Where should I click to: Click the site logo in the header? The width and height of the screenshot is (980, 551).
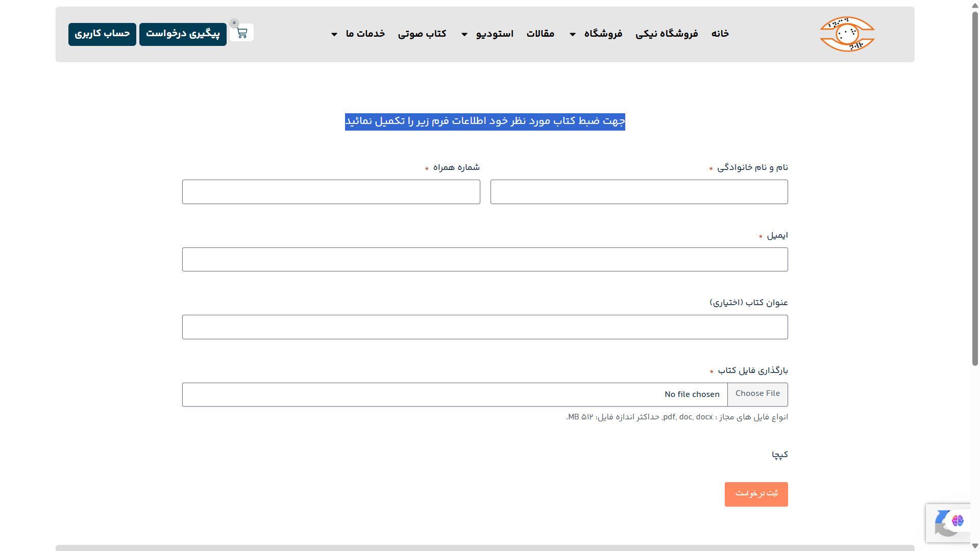[847, 34]
